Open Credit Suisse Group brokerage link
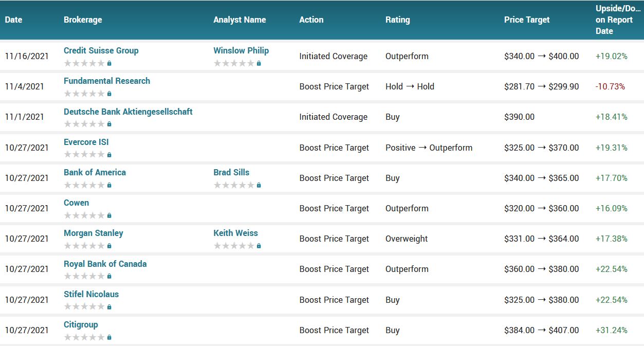This screenshot has width=644, height=346. (x=101, y=50)
